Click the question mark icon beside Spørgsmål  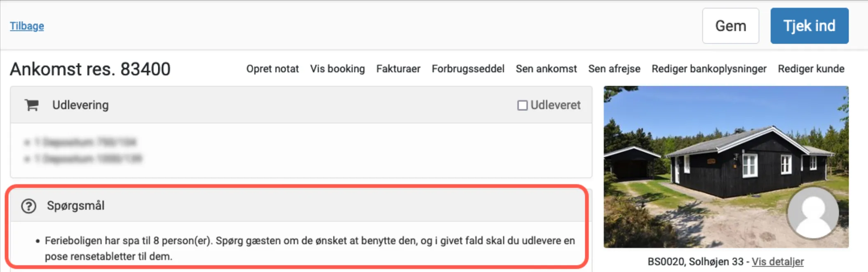pos(28,205)
